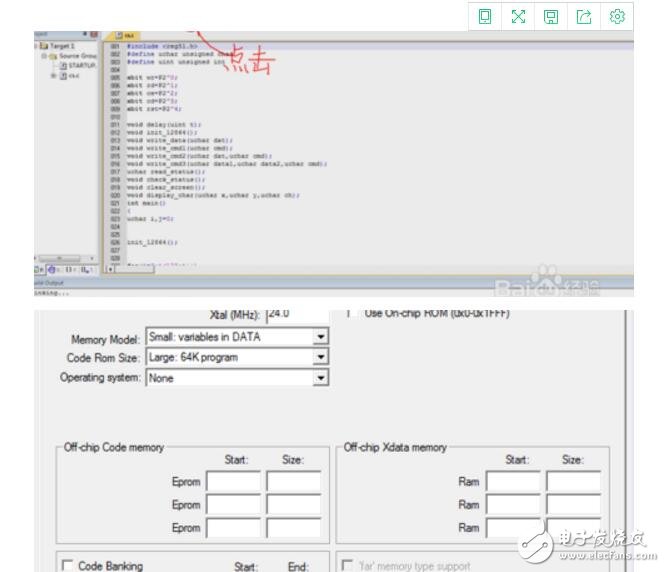Image resolution: width=665 pixels, height=572 pixels.
Task: Open the settings gear icon
Action: coord(617,16)
